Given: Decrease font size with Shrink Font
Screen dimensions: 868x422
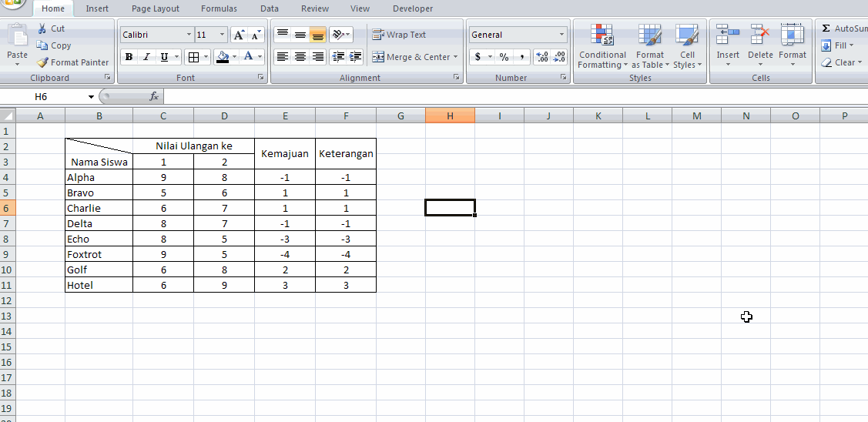Looking at the screenshot, I should (x=255, y=35).
